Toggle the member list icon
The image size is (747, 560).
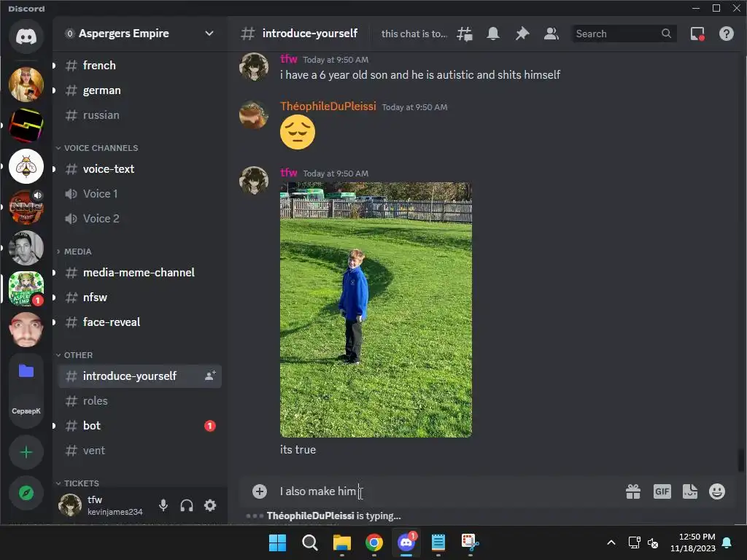pos(551,34)
